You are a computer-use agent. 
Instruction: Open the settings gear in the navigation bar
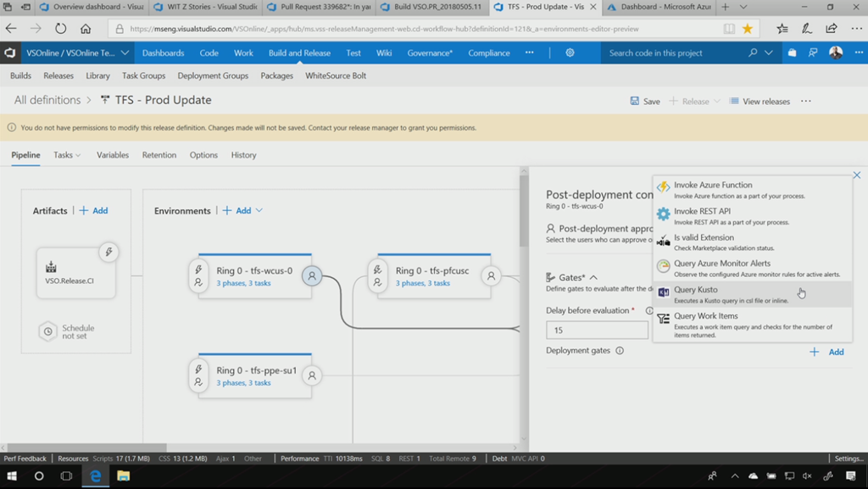pyautogui.click(x=570, y=53)
